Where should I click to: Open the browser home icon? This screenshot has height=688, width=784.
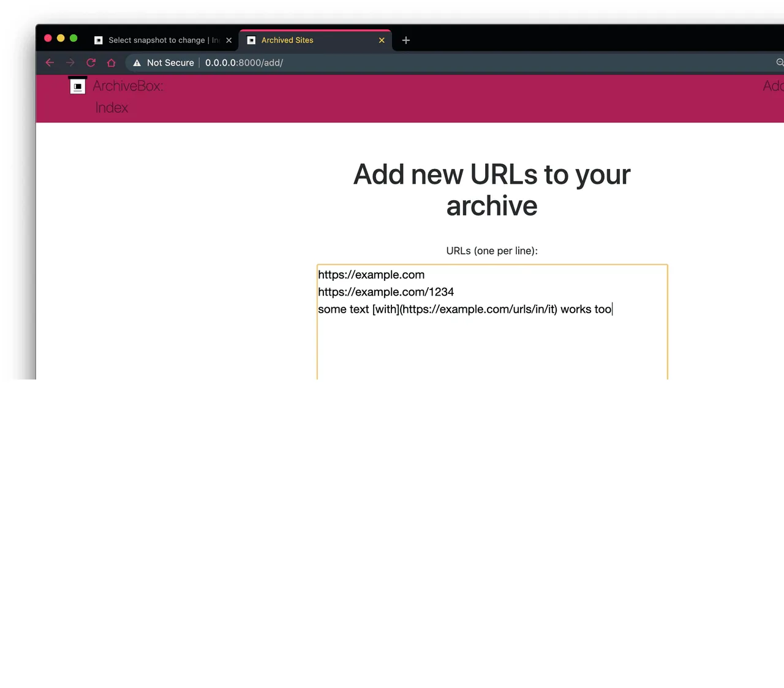[111, 62]
